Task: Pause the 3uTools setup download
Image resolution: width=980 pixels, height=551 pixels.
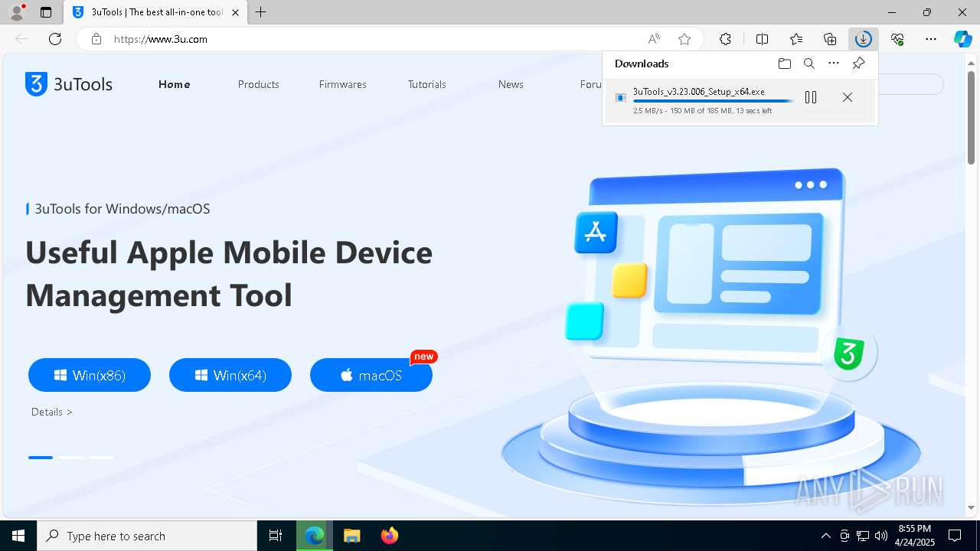Action: point(811,97)
